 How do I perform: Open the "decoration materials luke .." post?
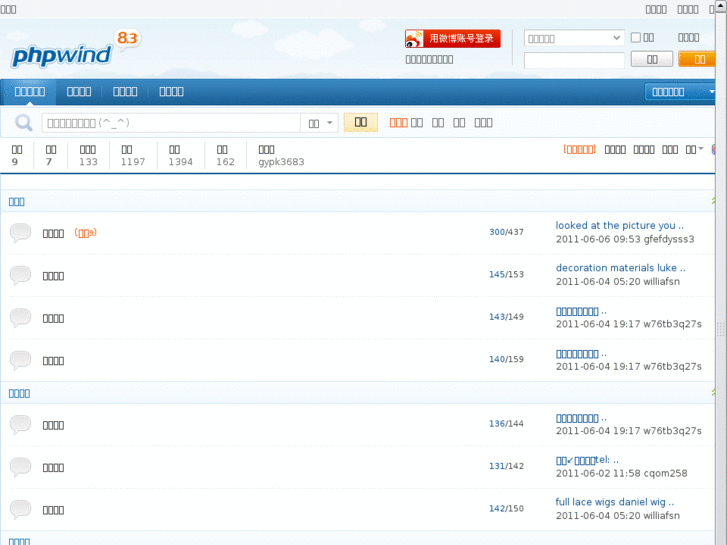pyautogui.click(x=620, y=268)
